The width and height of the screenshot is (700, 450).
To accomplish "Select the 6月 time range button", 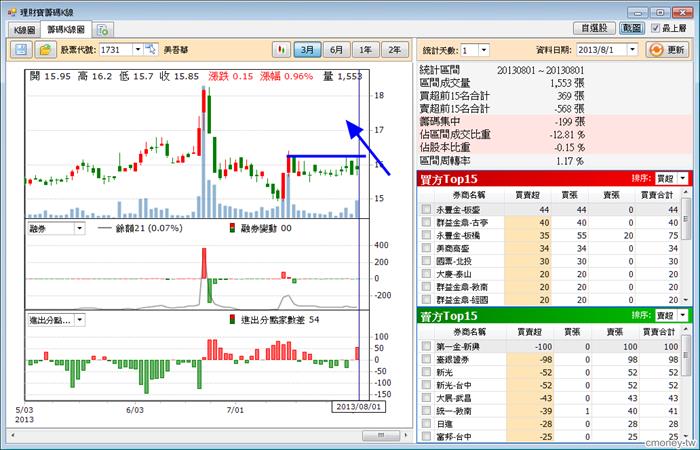I will tap(337, 49).
